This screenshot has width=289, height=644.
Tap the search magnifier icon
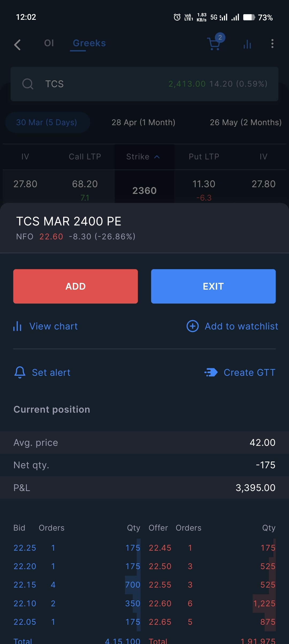[28, 84]
